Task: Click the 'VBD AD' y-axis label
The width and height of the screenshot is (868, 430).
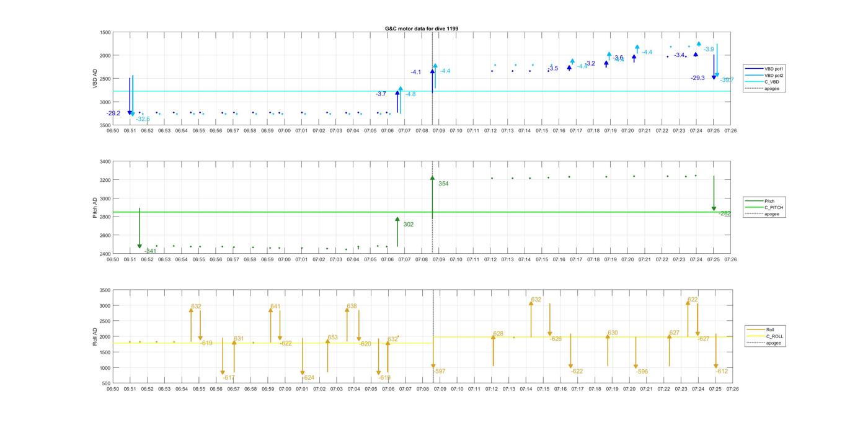Action: 95,78
